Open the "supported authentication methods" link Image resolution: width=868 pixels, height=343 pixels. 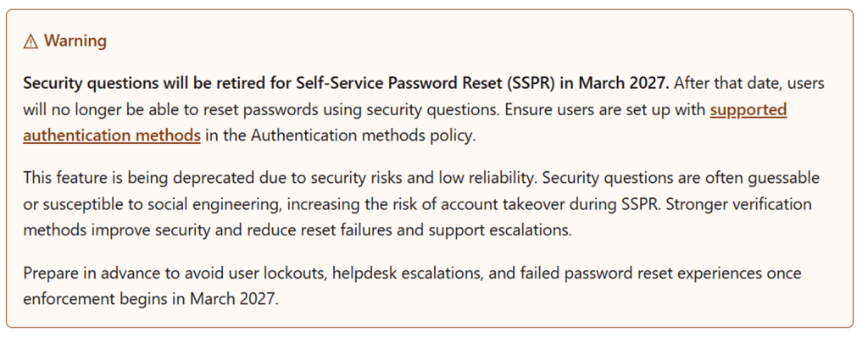748,110
